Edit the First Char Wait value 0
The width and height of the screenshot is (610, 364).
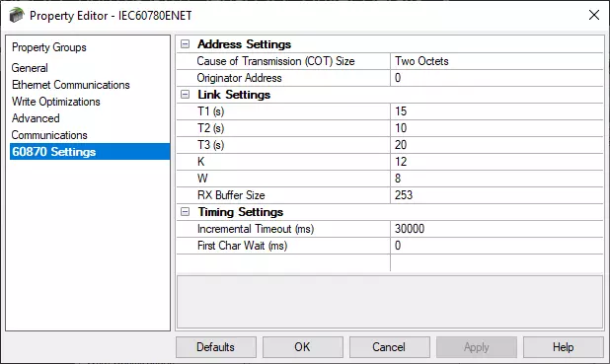[x=496, y=246]
